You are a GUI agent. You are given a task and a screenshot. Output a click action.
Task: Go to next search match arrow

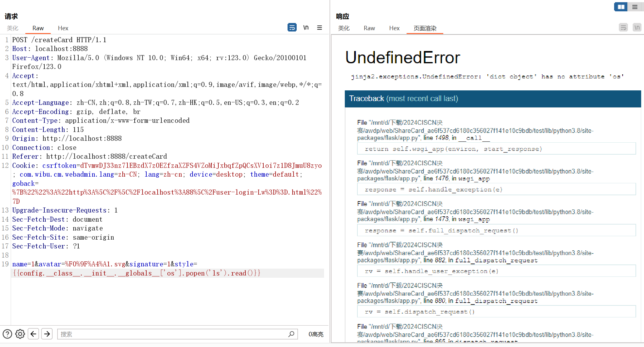(47, 334)
